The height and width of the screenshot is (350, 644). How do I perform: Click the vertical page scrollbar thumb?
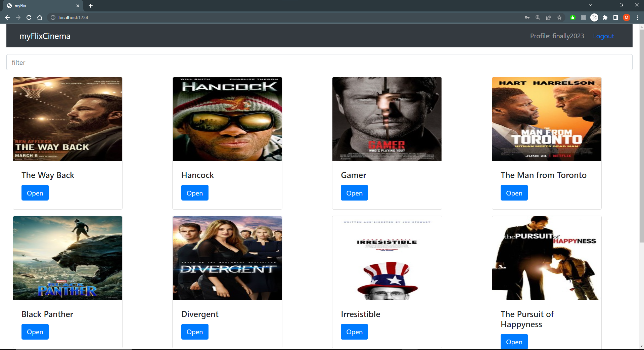coord(642,136)
